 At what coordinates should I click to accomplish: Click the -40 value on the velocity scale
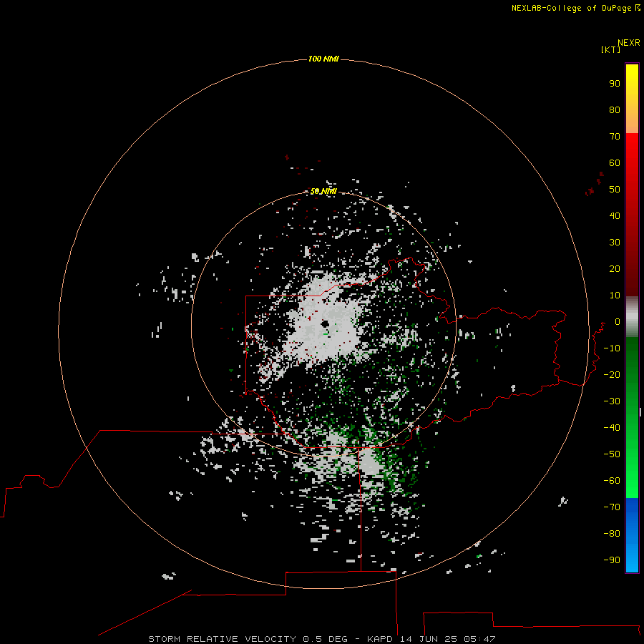pos(612,428)
